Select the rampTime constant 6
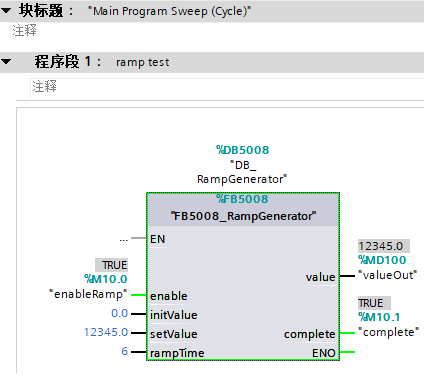 (125, 351)
